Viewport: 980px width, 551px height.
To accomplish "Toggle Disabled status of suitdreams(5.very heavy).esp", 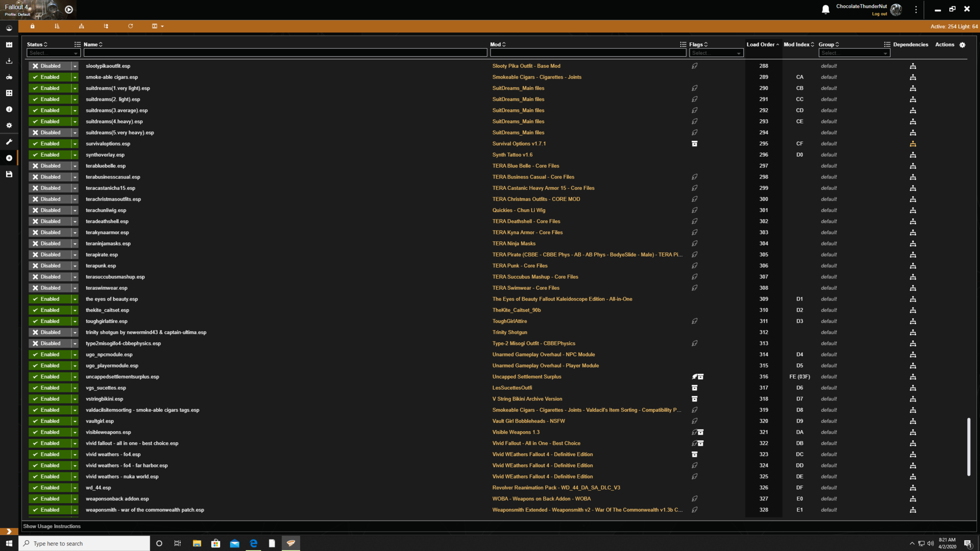I will coord(50,133).
